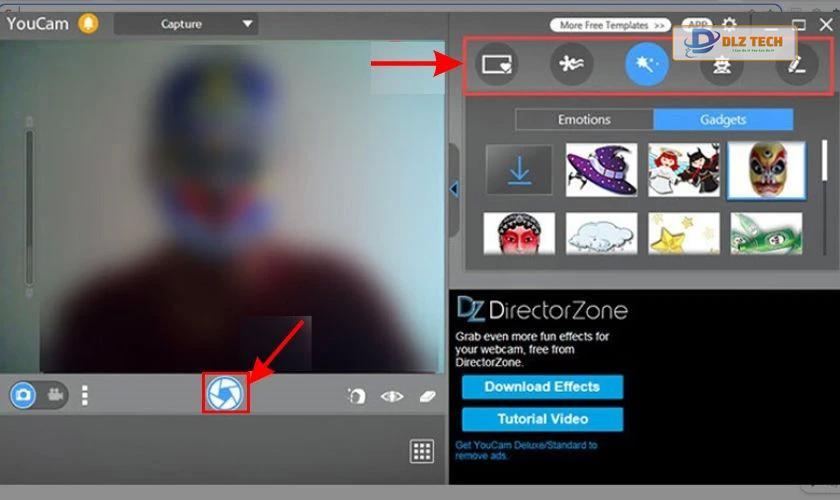
Task: Apply the cloud gadget effect
Action: (602, 234)
